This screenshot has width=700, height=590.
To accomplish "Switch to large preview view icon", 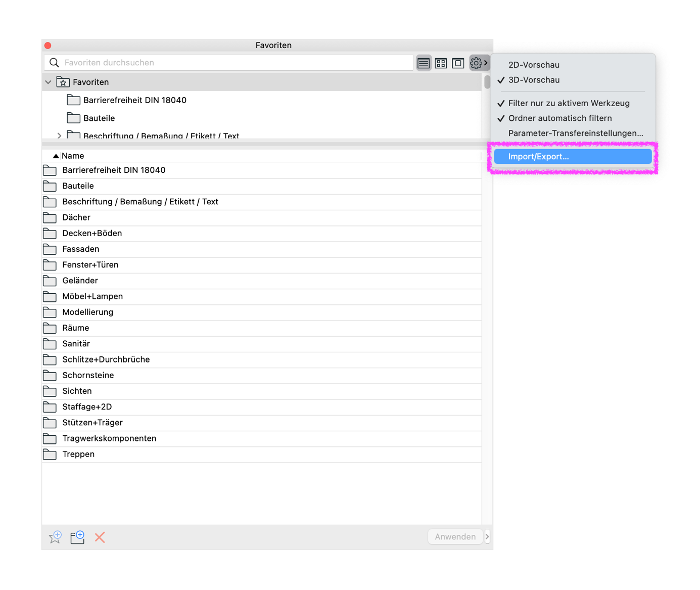I will [458, 63].
